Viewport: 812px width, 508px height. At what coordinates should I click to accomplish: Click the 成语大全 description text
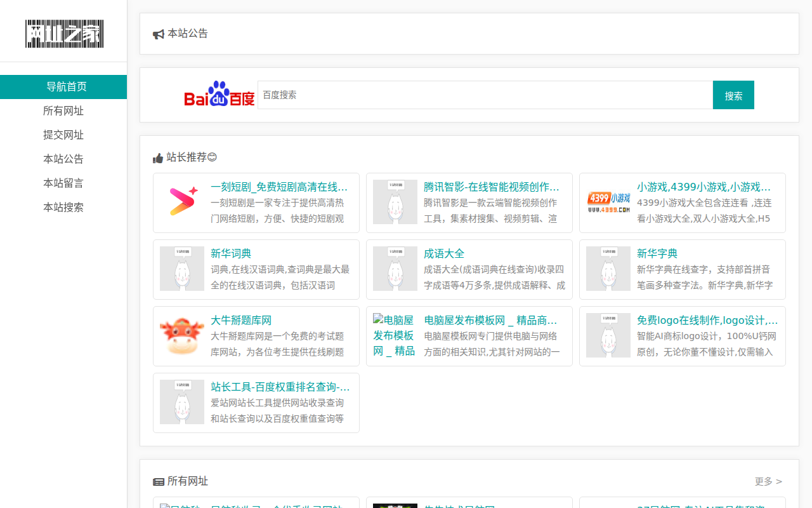tap(494, 277)
